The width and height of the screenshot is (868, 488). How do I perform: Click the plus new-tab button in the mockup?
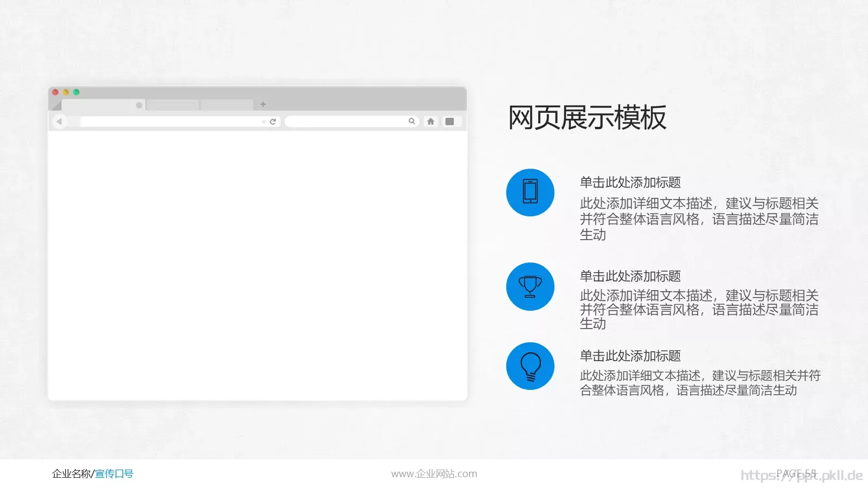pyautogui.click(x=263, y=104)
